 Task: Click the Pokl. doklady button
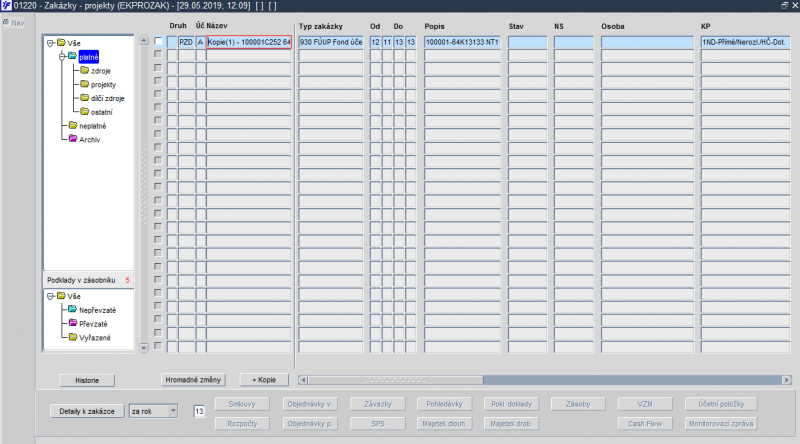(x=511, y=404)
